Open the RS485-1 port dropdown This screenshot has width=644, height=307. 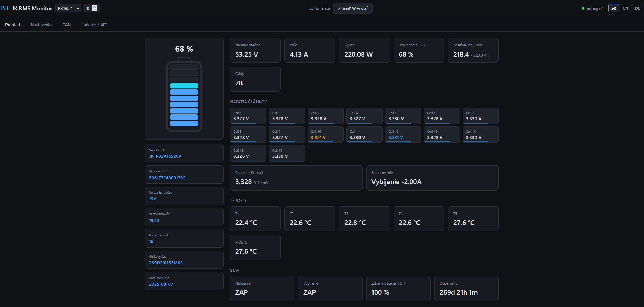coord(68,8)
